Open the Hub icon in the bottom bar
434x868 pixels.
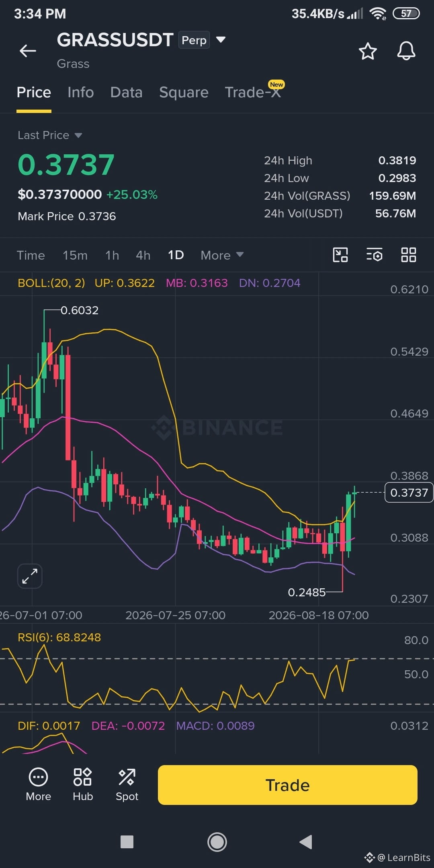point(83,784)
